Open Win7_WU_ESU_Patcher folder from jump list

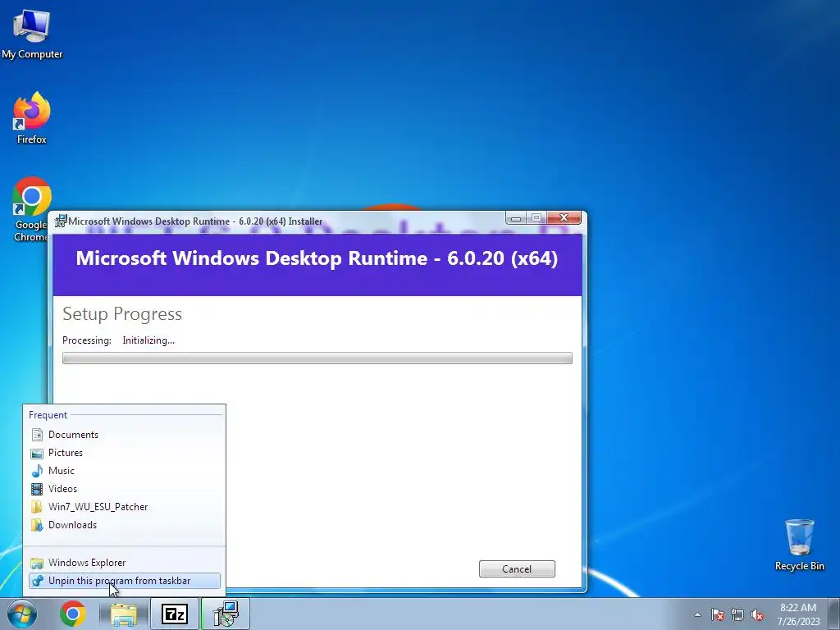click(125, 507)
